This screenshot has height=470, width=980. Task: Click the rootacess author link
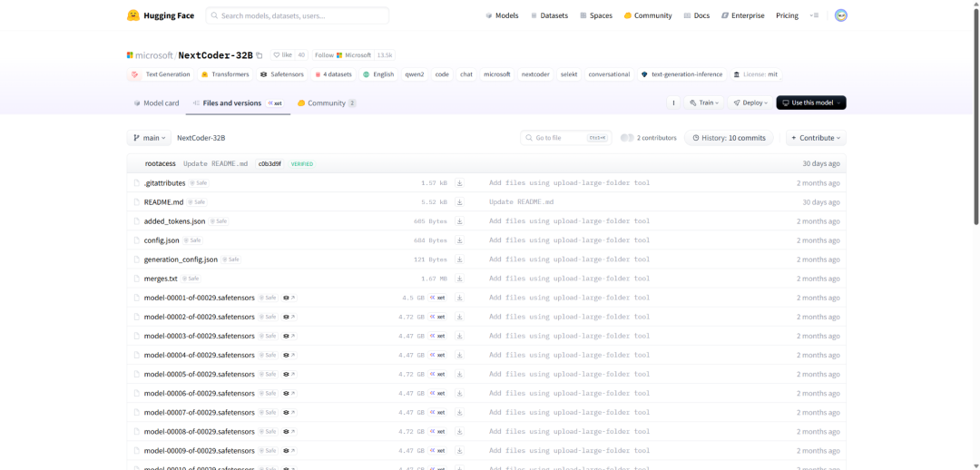point(160,163)
